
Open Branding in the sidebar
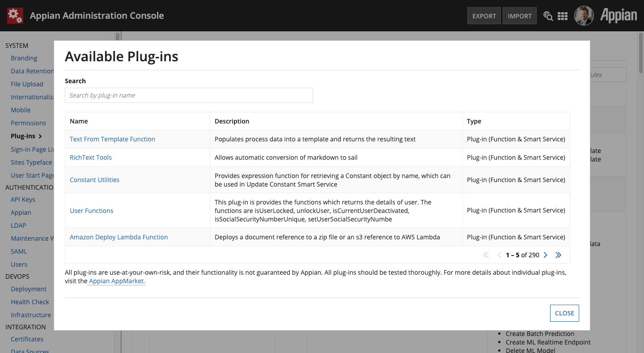(24, 58)
